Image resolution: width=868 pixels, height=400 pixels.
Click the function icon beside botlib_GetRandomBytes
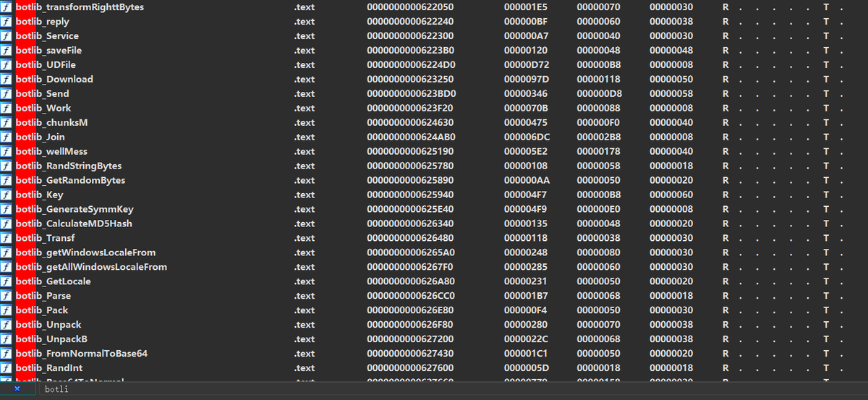point(7,180)
